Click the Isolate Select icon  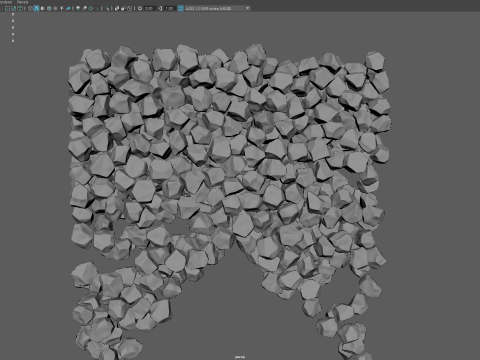tap(107, 8)
